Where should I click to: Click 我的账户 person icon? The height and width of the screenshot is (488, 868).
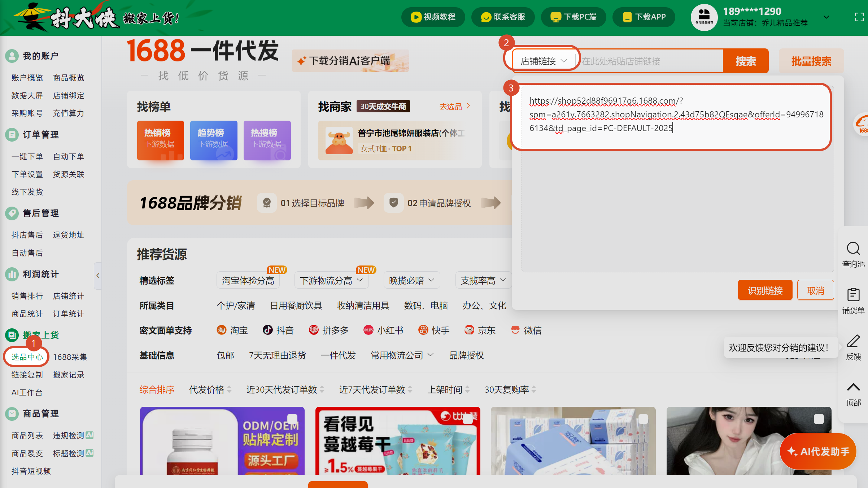[x=12, y=56]
